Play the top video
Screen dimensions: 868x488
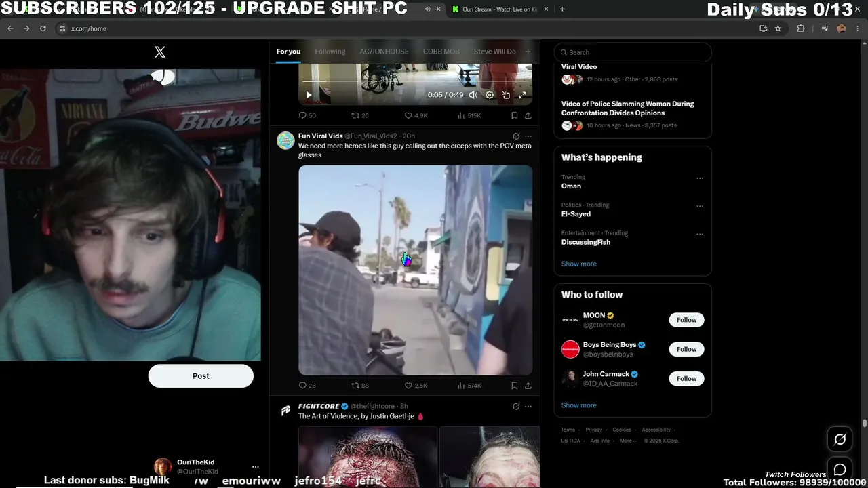point(309,95)
